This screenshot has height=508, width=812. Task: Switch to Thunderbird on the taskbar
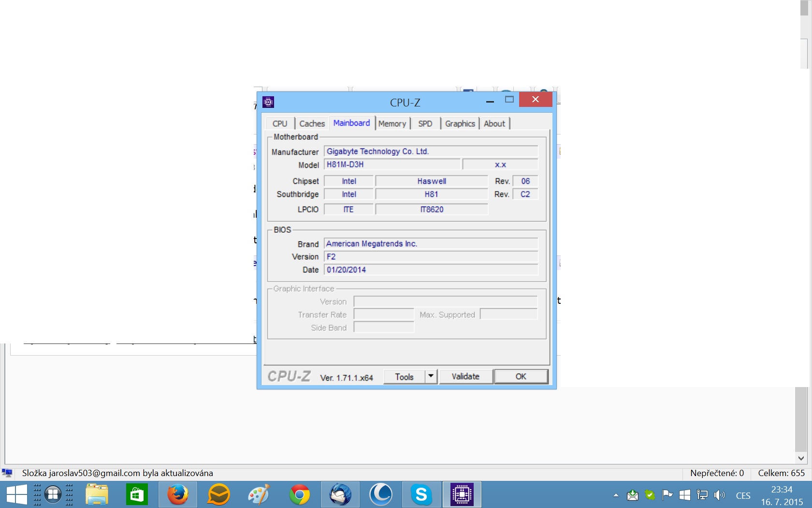340,494
